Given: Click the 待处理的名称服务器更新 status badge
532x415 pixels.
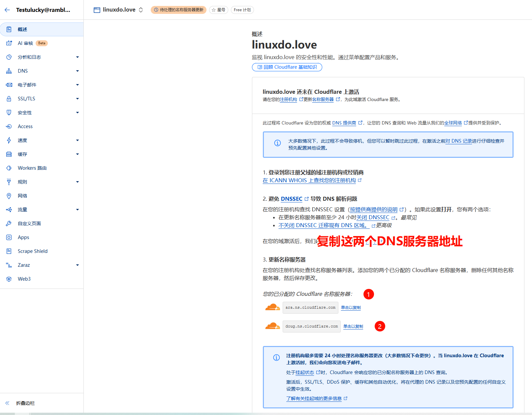Looking at the screenshot, I should (178, 10).
